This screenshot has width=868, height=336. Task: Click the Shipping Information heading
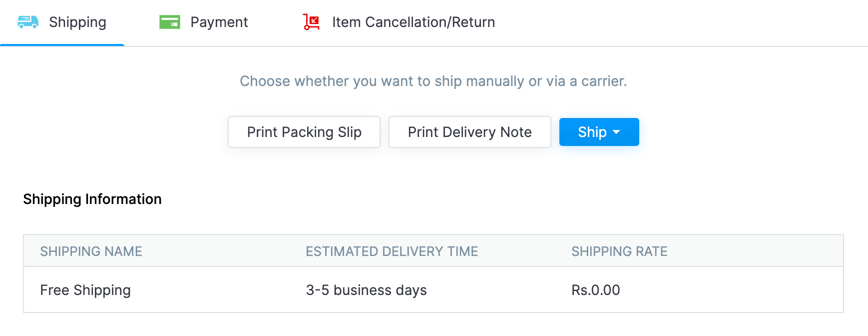(x=92, y=199)
